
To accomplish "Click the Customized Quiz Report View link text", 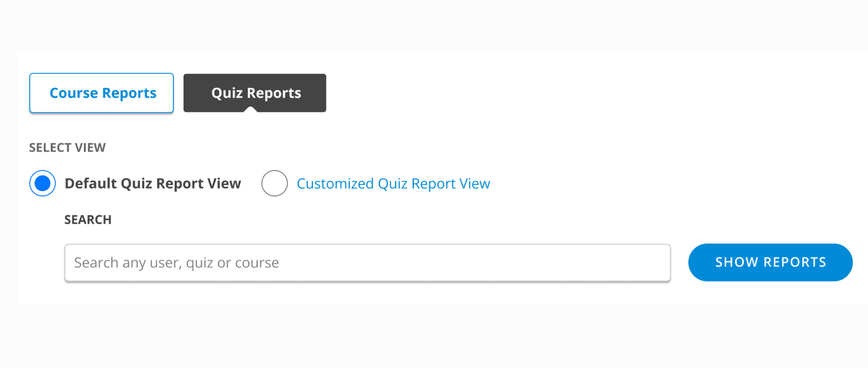I will click(x=393, y=184).
